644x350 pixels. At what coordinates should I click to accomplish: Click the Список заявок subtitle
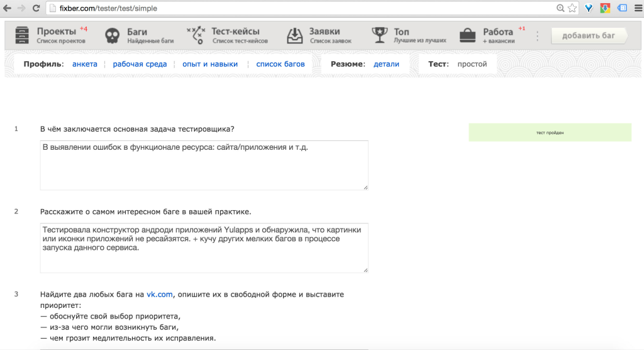pos(331,41)
